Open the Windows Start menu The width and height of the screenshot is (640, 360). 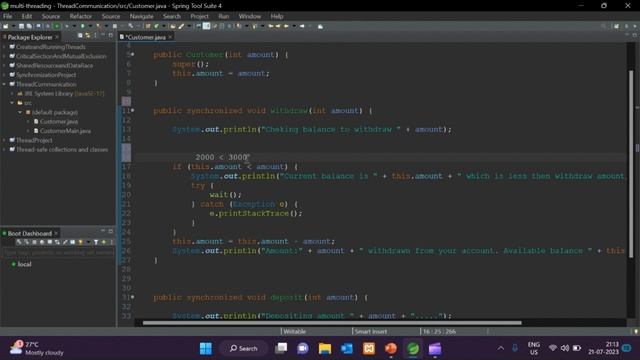[206, 349]
